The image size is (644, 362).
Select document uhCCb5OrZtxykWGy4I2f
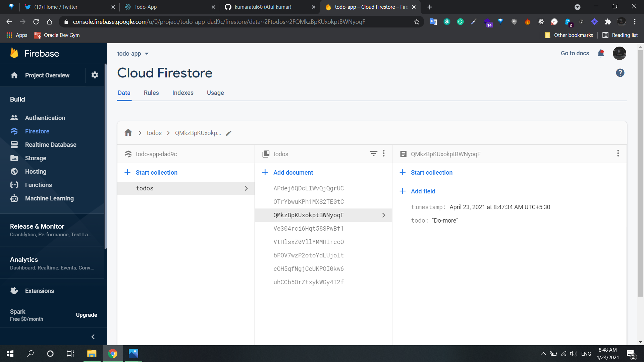coord(308,282)
